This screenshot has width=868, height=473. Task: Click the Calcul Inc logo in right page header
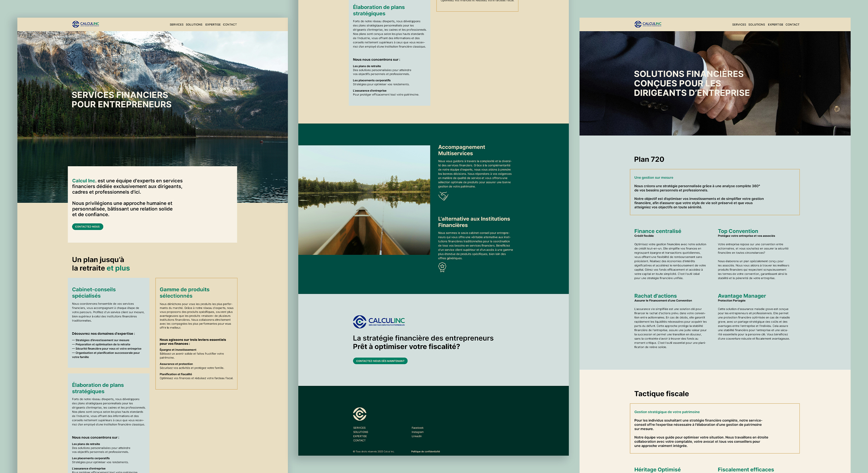(x=648, y=24)
